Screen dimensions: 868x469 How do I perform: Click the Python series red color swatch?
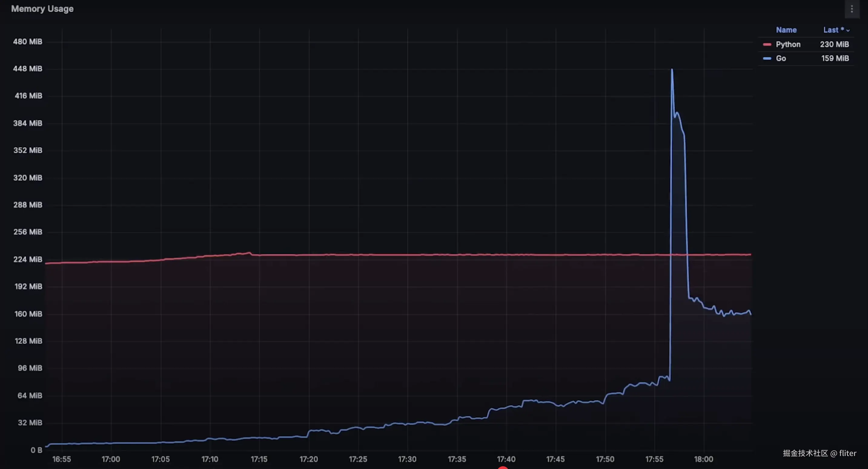pyautogui.click(x=767, y=44)
